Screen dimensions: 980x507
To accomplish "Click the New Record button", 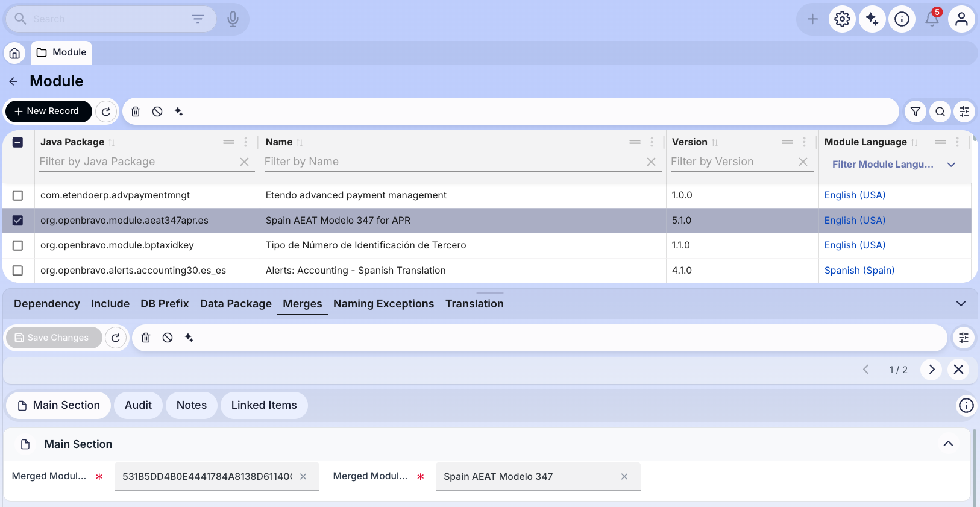I will tap(48, 112).
